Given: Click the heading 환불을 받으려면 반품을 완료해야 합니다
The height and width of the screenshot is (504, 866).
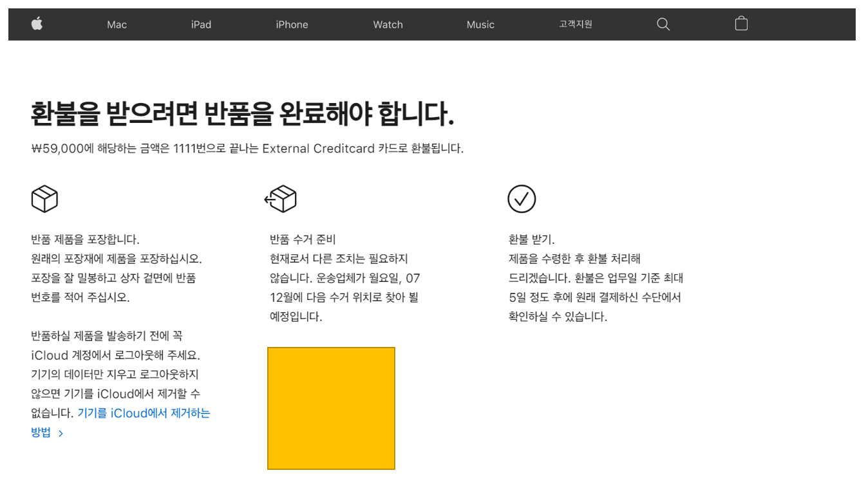Looking at the screenshot, I should click(x=242, y=114).
